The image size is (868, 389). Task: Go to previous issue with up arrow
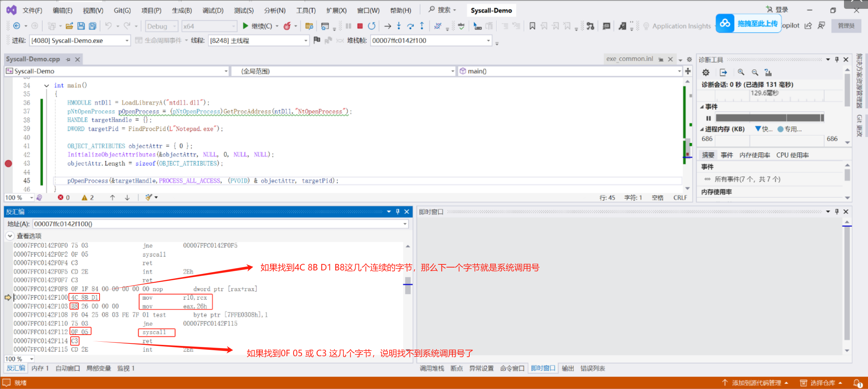[x=112, y=198]
